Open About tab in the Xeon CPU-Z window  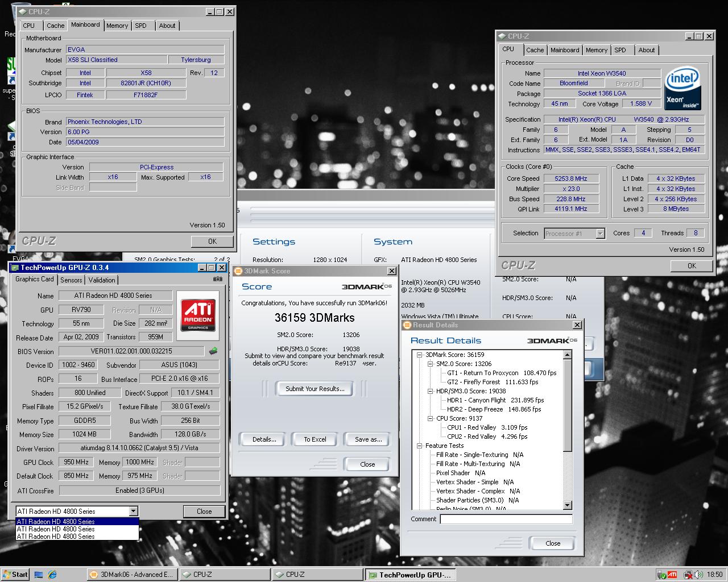click(647, 50)
